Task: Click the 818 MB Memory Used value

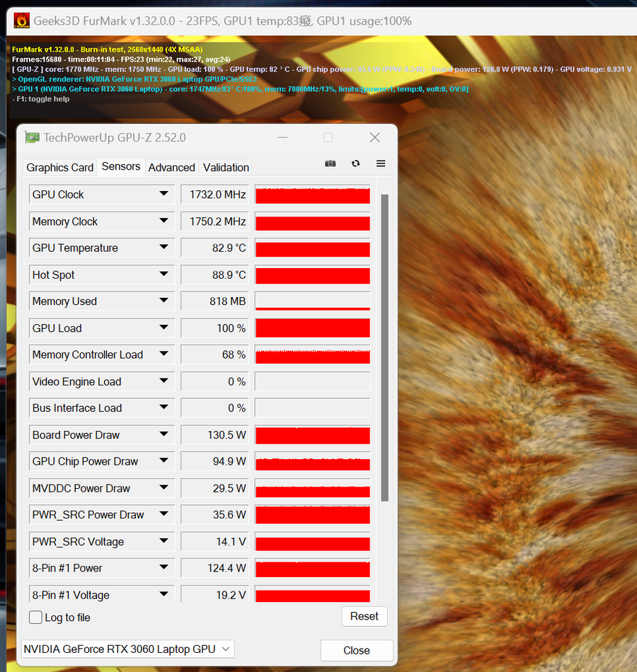Action: coord(214,301)
